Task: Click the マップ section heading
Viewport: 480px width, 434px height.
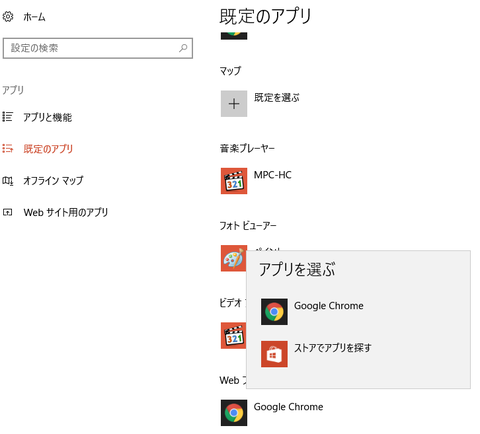Action: point(230,71)
